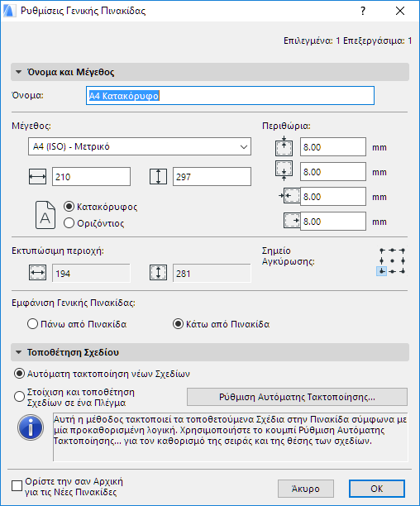Confirm with the OK button
Image resolution: width=420 pixels, height=506 pixels.
pyautogui.click(x=376, y=489)
